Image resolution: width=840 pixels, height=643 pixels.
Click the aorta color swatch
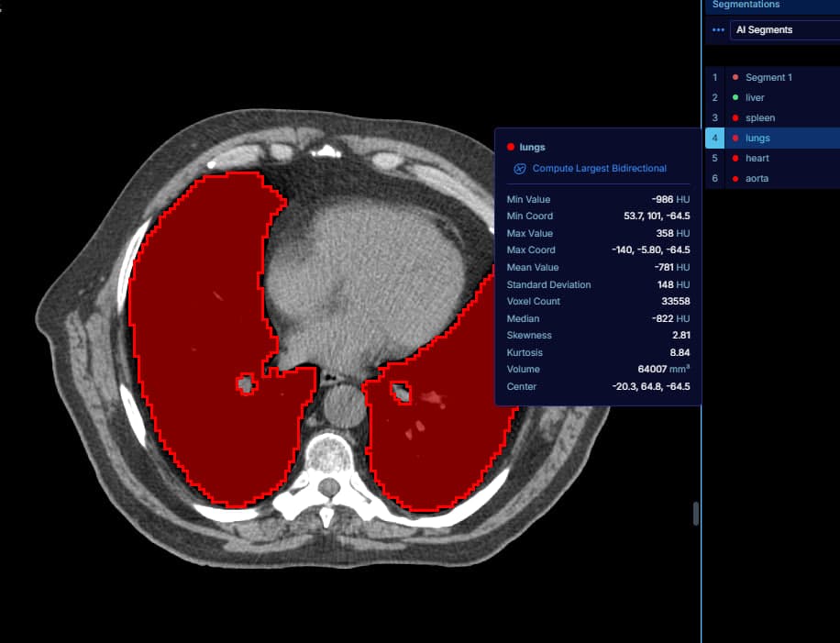click(x=735, y=179)
